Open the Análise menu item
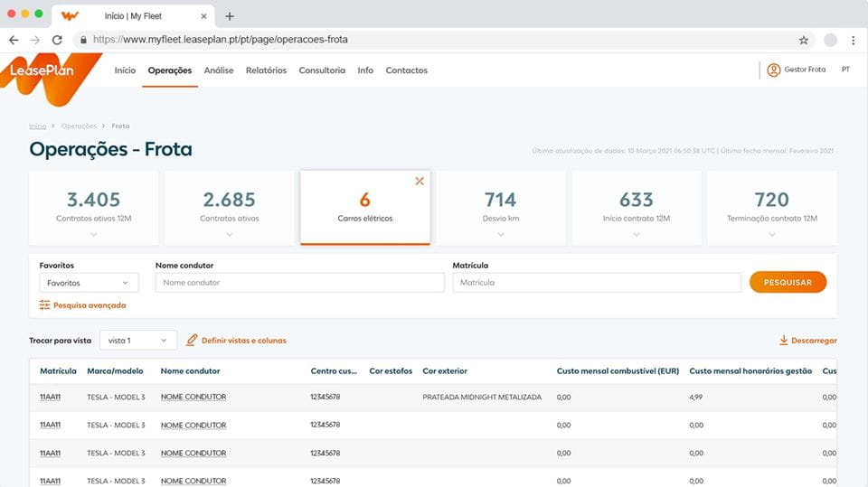The image size is (868, 487). [x=219, y=70]
